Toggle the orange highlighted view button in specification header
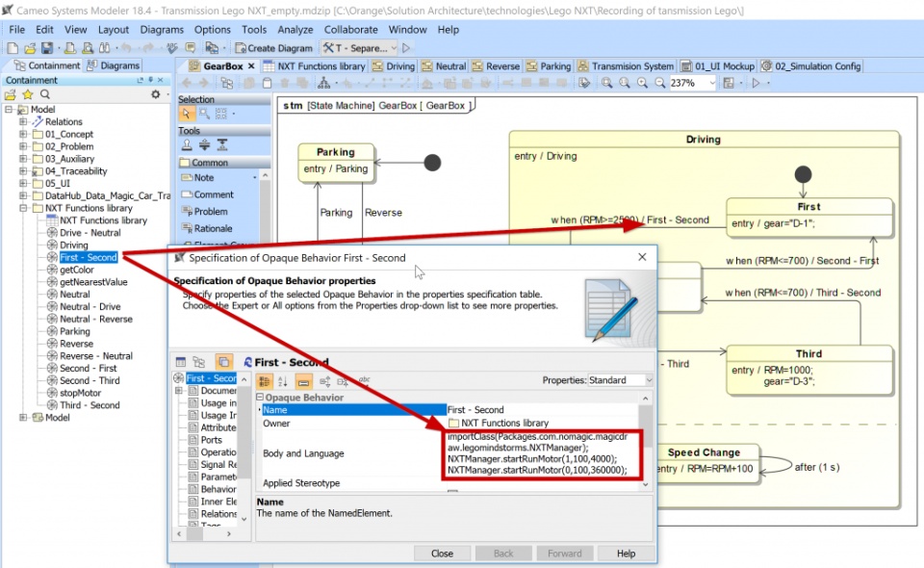 click(x=223, y=362)
